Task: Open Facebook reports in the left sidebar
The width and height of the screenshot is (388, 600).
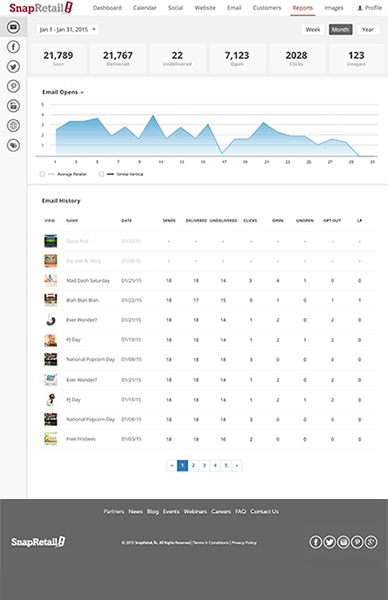Action: 13,47
